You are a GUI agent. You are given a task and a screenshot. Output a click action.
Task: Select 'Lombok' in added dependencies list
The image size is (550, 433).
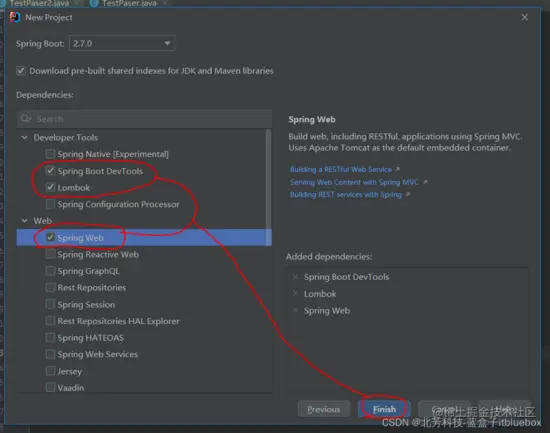320,294
